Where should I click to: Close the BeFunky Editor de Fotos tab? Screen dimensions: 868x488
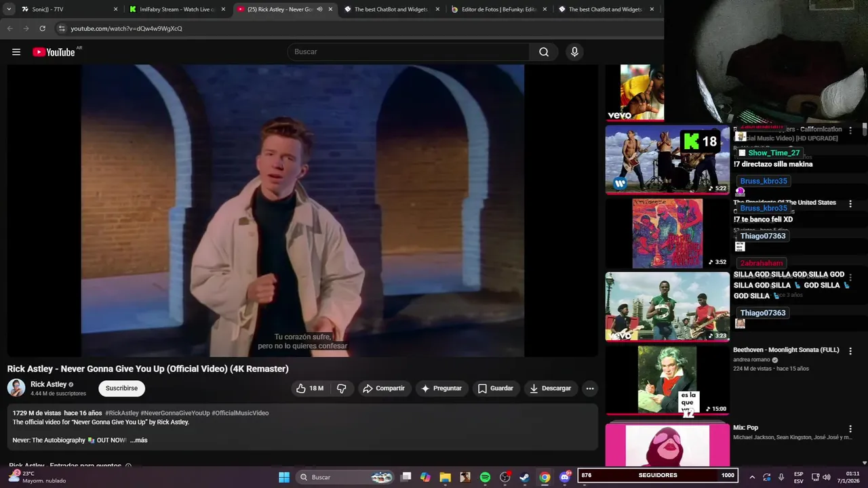click(x=545, y=9)
